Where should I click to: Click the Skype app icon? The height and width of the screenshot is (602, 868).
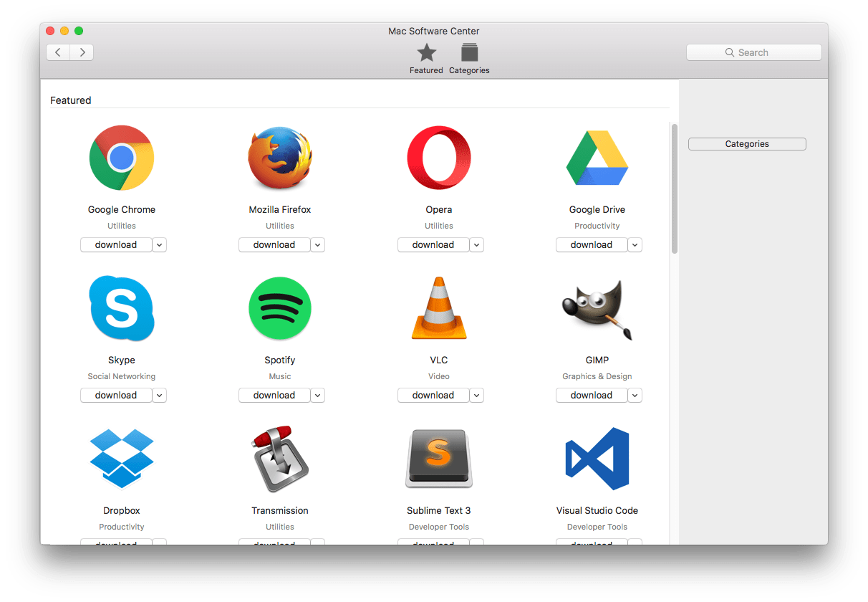[122, 308]
